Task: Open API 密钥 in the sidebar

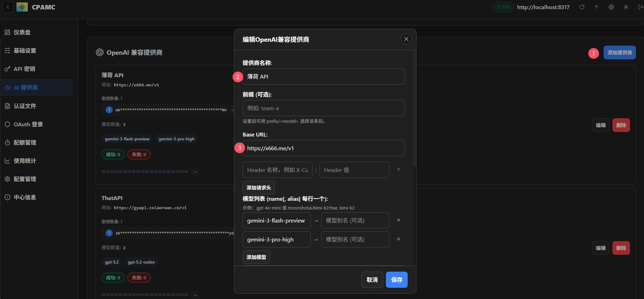Action: [x=37, y=69]
